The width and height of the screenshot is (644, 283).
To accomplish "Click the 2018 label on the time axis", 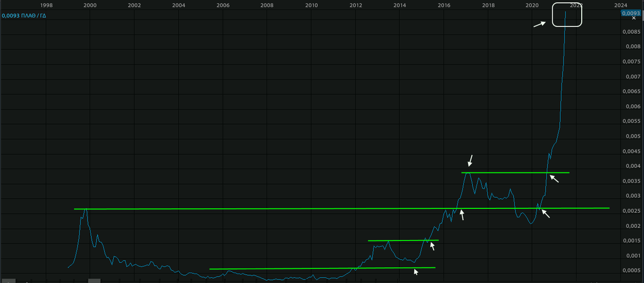I will tap(488, 5).
